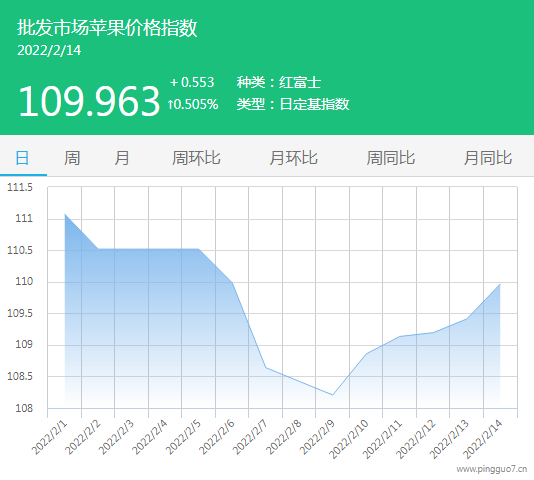Click the 2022/2/10 x-axis date label
Image resolution: width=534 pixels, height=480 pixels.
(x=349, y=438)
